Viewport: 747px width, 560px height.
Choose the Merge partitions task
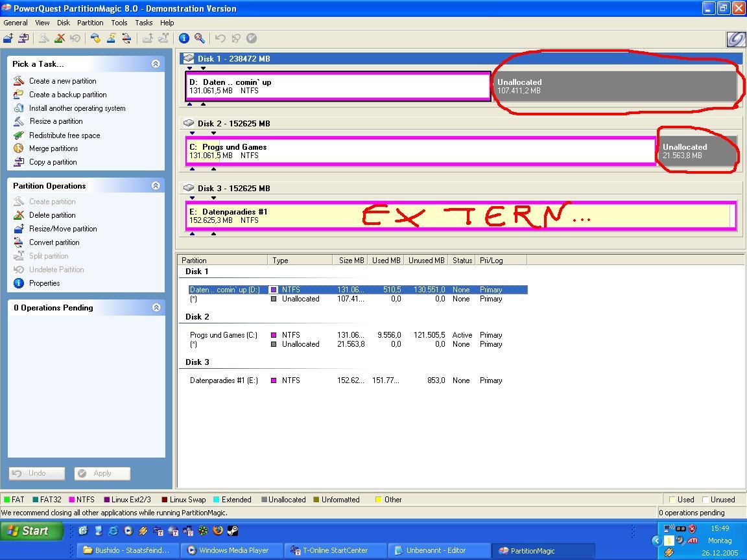tap(53, 148)
